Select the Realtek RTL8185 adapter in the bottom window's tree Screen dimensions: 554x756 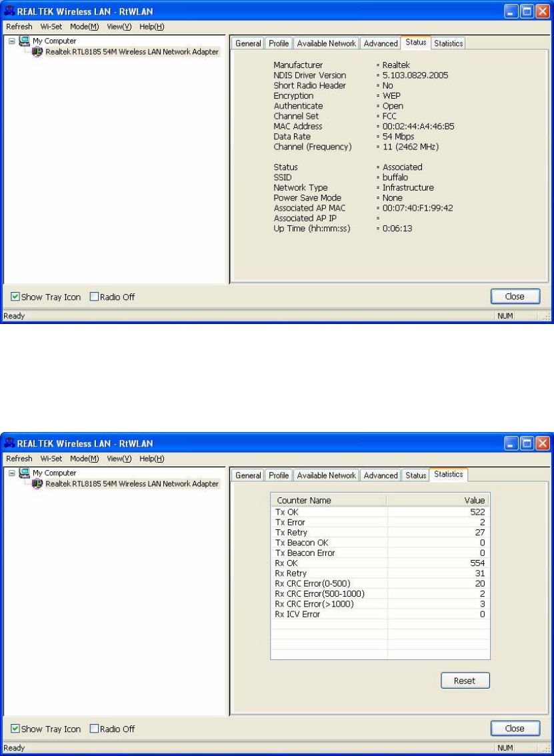tap(131, 483)
